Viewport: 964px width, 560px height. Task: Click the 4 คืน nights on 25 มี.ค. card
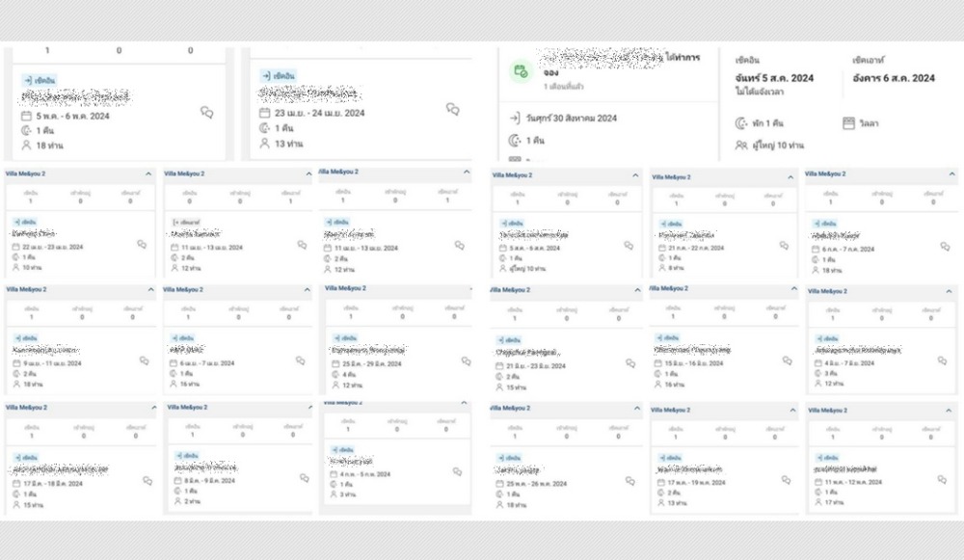pos(349,374)
